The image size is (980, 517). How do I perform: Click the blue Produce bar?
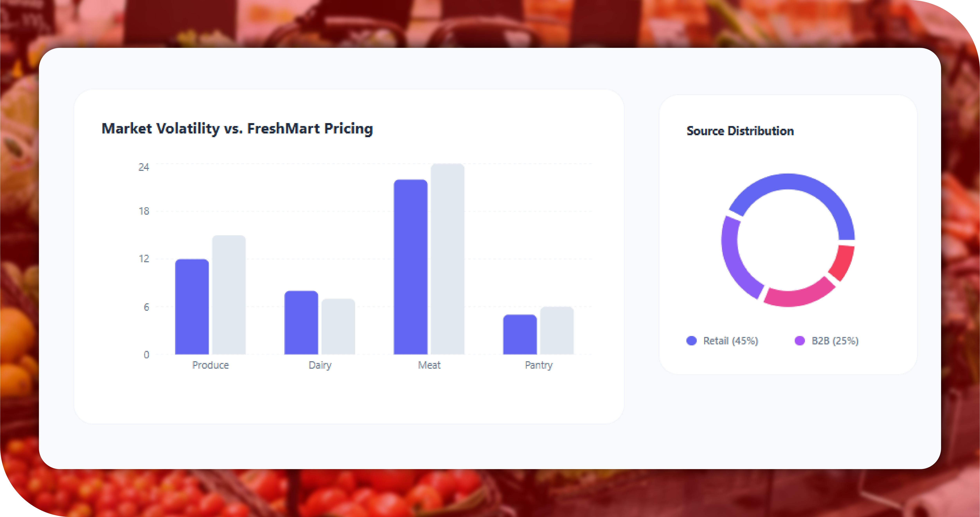(192, 306)
